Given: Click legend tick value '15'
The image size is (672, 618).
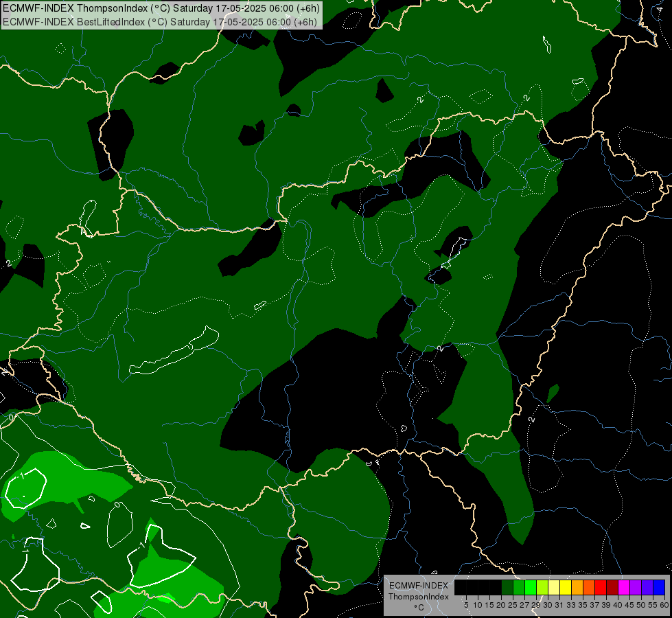Looking at the screenshot, I should tap(489, 605).
